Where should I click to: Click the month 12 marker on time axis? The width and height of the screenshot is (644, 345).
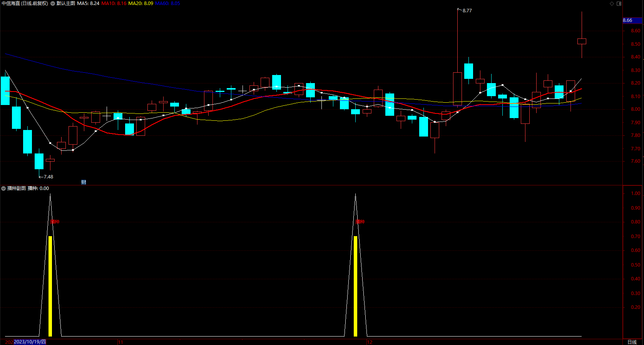coord(370,342)
